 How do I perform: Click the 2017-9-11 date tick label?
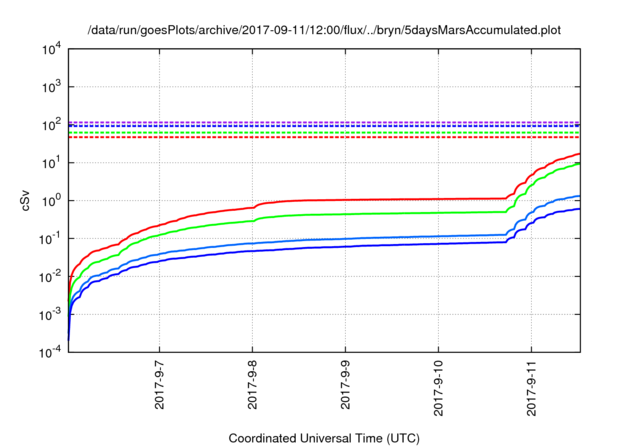click(532, 388)
